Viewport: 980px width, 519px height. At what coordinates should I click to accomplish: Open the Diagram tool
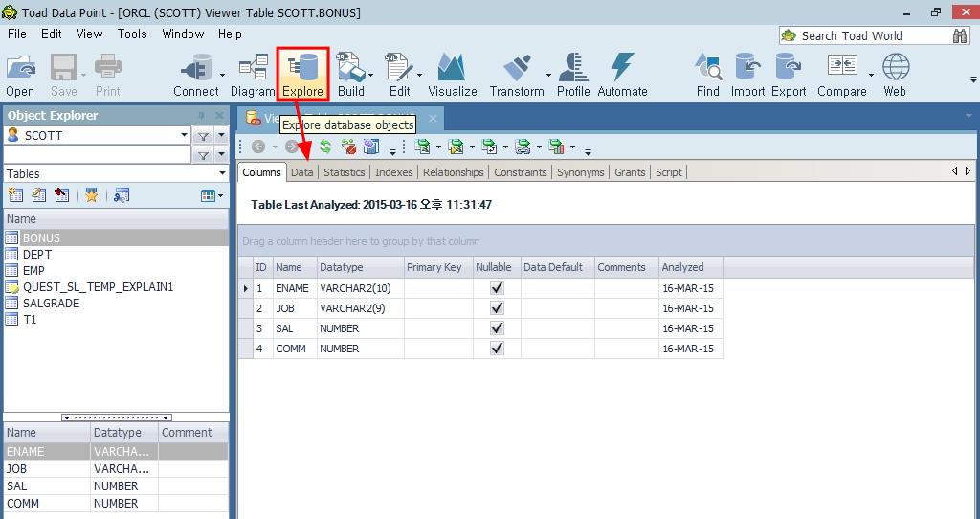point(253,75)
